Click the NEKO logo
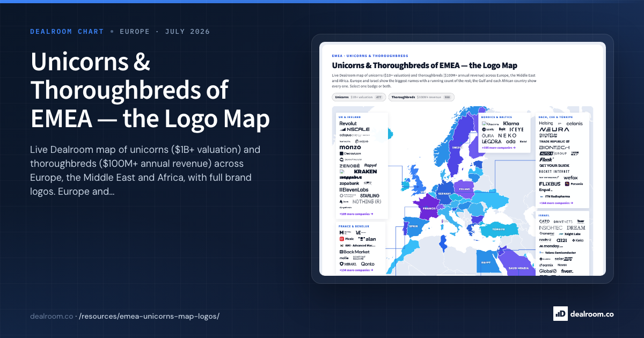The height and width of the screenshot is (338, 644). point(507,135)
